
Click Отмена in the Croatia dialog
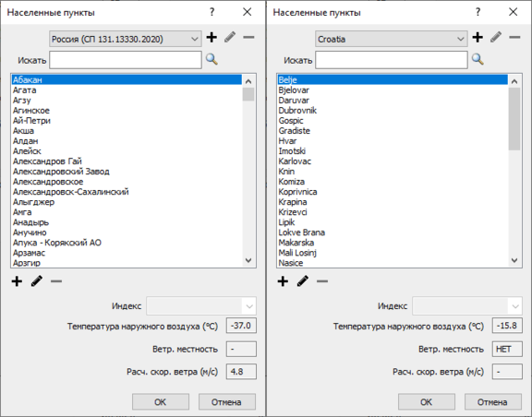tap(492, 402)
